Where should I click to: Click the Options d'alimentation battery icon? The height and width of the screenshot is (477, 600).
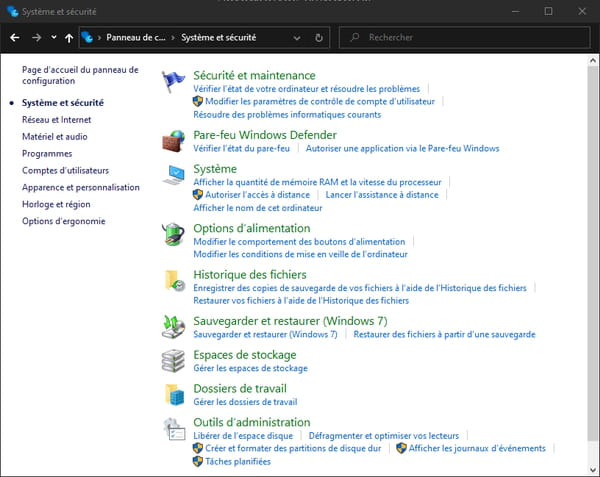click(x=173, y=234)
